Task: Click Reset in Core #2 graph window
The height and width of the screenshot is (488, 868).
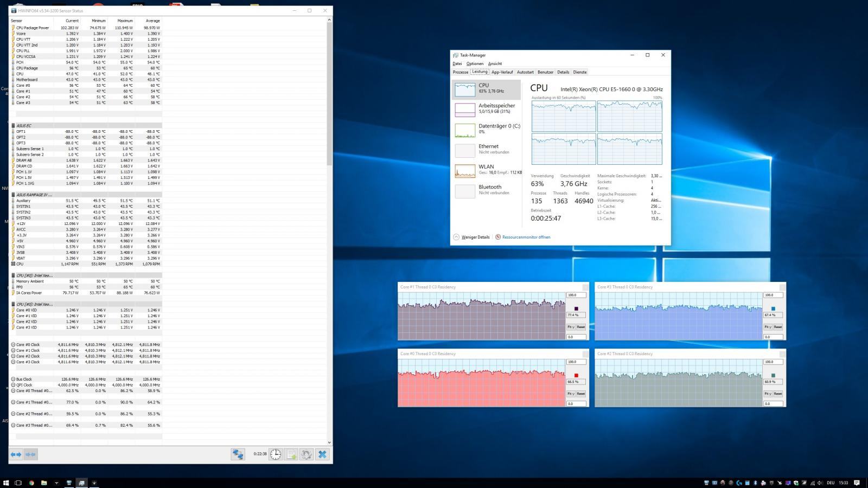Action: [x=778, y=394]
